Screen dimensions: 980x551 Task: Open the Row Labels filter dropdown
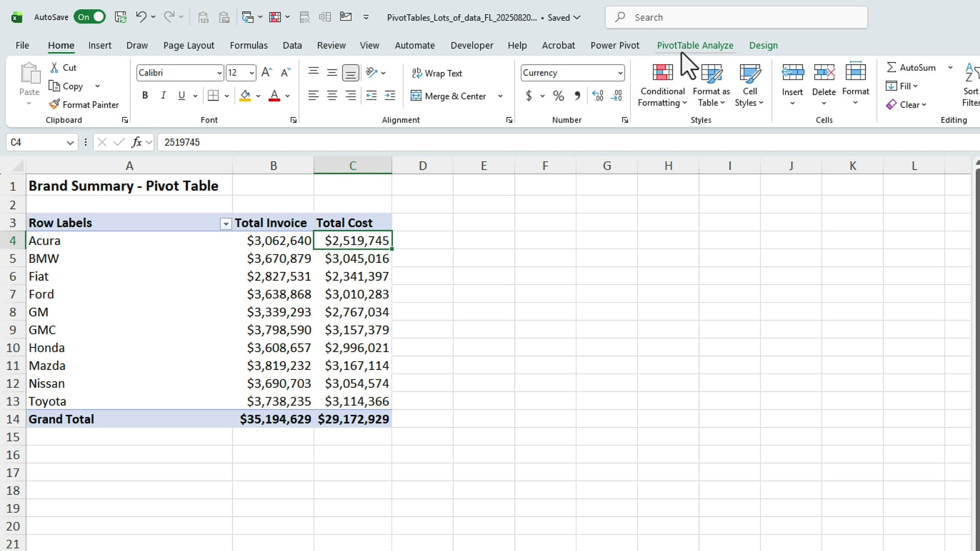(225, 223)
